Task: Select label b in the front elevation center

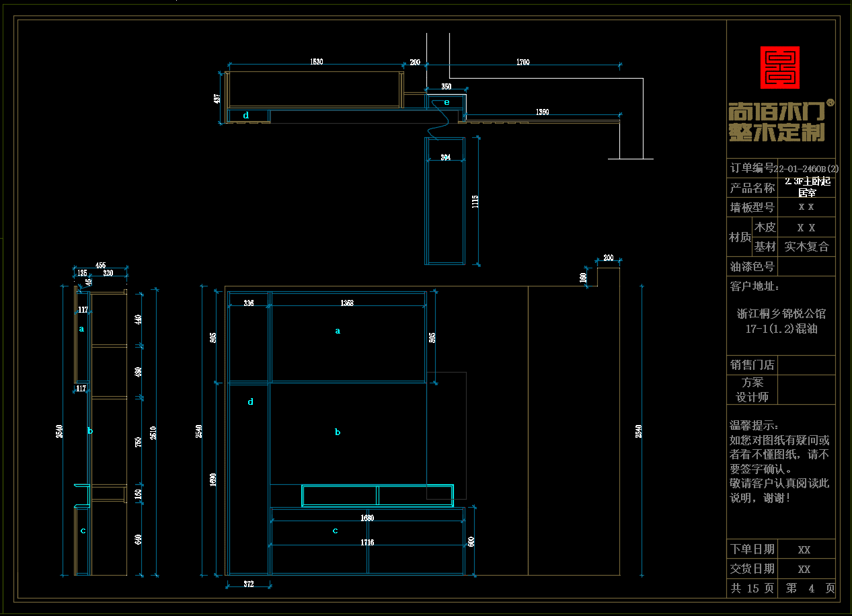Action: [338, 432]
